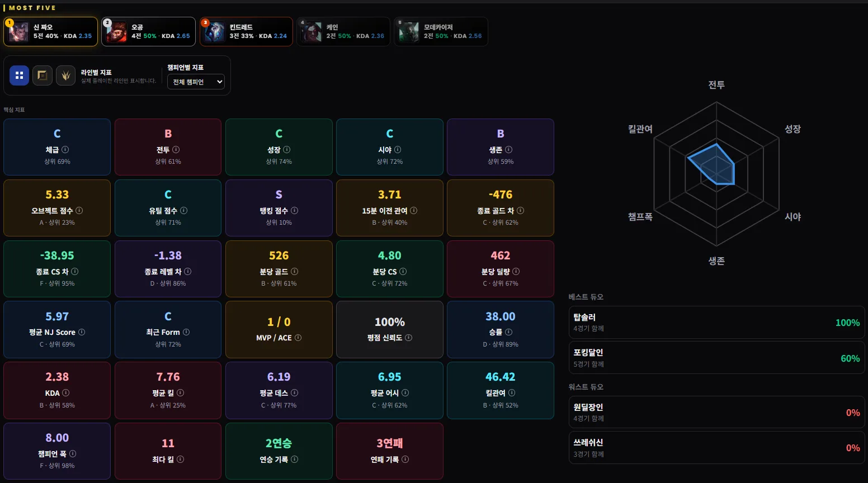Select the all-lanes grid filter

(x=20, y=75)
